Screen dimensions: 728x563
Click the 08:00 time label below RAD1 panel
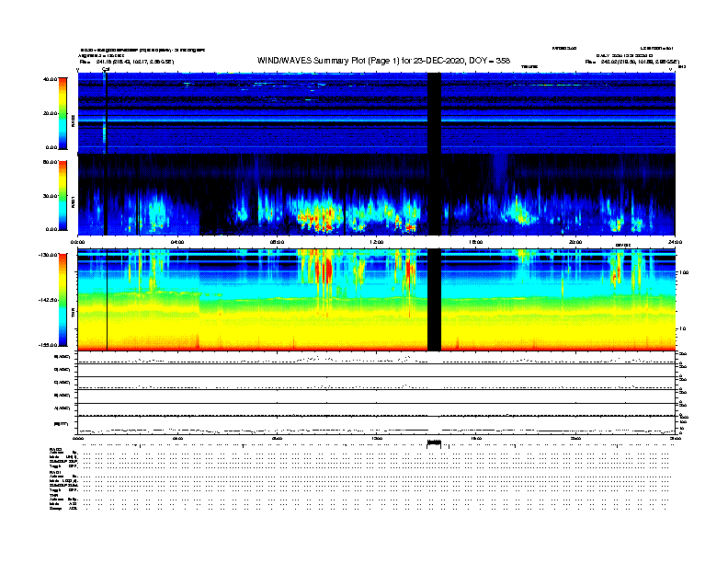tap(277, 242)
